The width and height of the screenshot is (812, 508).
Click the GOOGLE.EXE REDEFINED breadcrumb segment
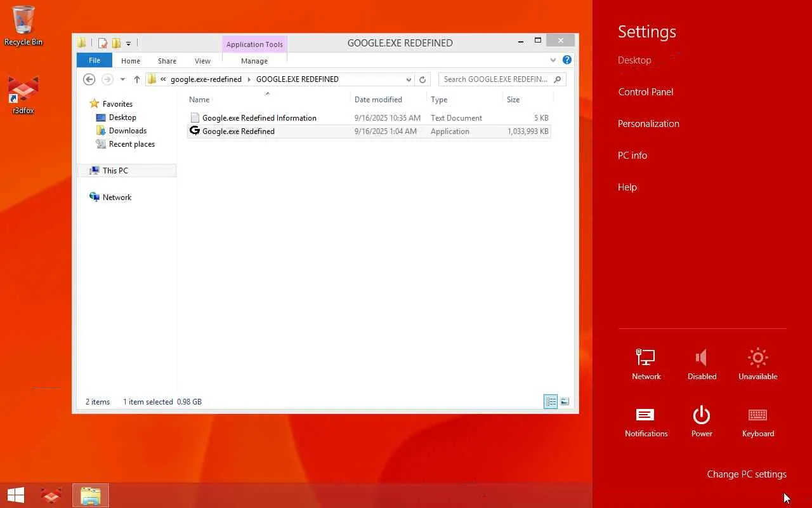coord(298,79)
